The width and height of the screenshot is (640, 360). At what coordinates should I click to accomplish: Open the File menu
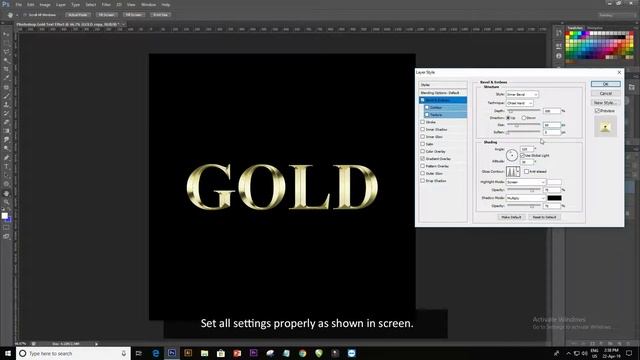pyautogui.click(x=19, y=4)
